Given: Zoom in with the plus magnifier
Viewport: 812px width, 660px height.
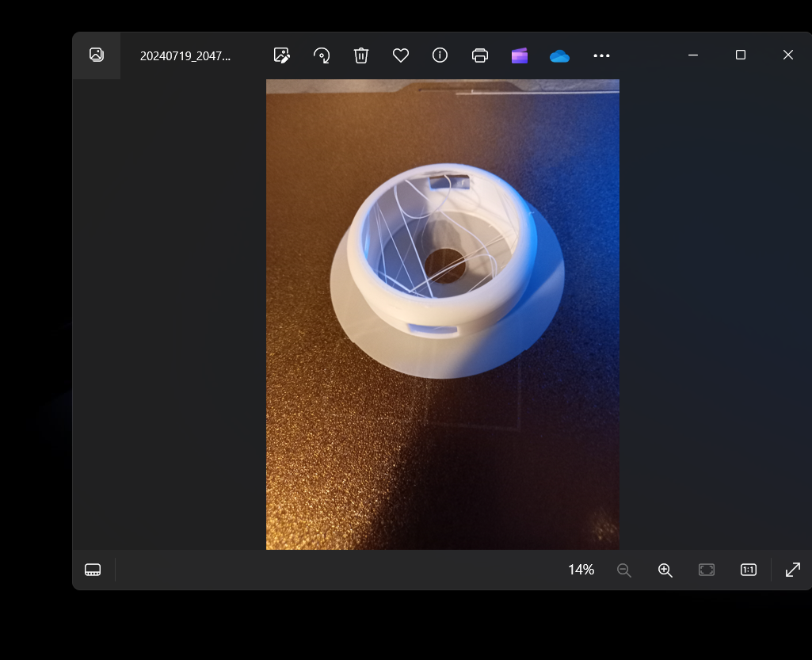Looking at the screenshot, I should click(x=665, y=570).
